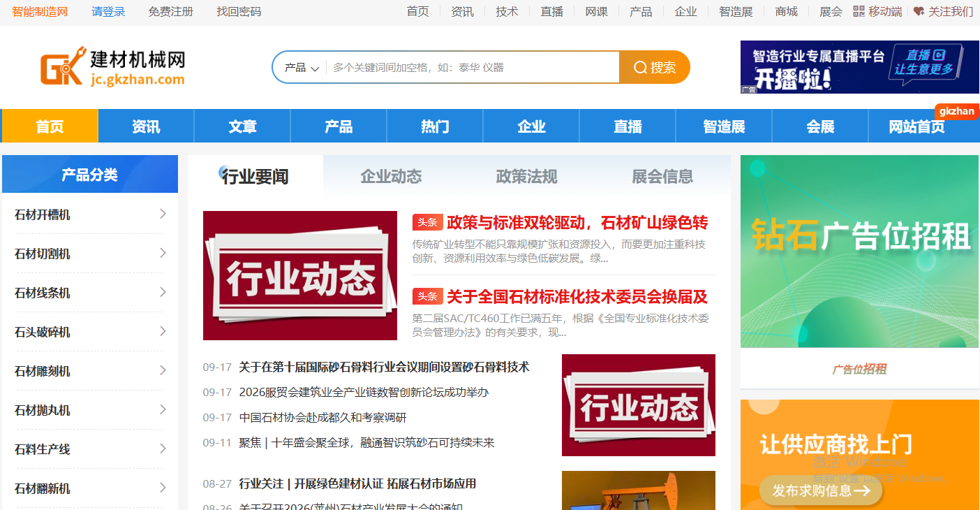Click the 钻石广告位招租 green banner
Viewport: 980px width, 510px height.
click(860, 252)
